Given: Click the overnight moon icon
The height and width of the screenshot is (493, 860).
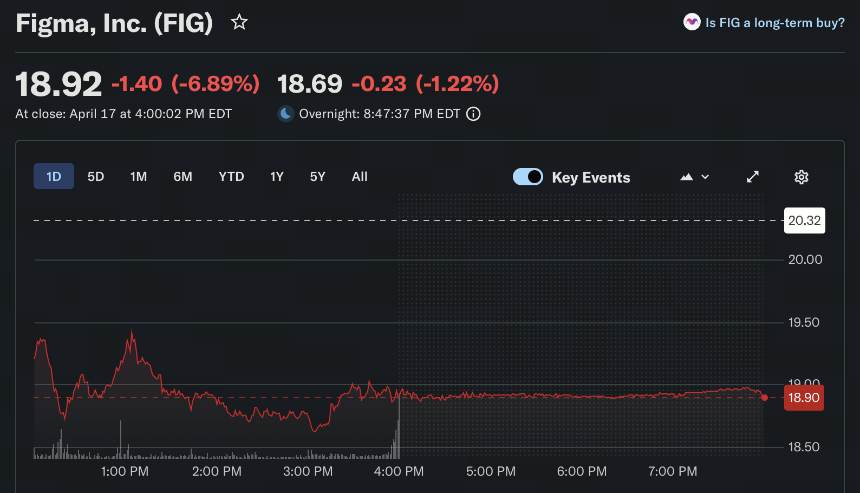Looking at the screenshot, I should (285, 114).
